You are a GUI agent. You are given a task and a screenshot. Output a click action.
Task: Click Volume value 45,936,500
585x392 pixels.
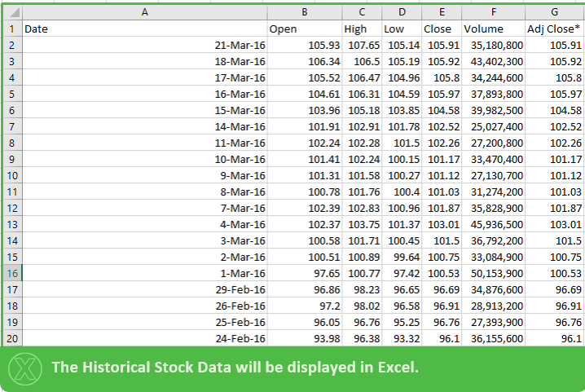tap(493, 224)
